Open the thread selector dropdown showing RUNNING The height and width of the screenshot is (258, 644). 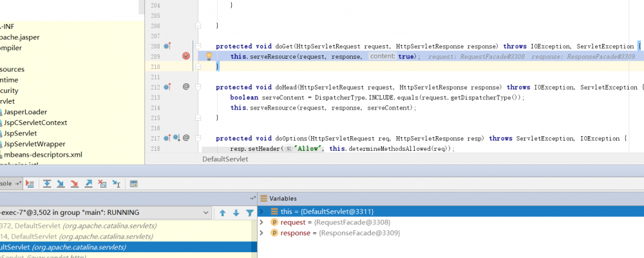pos(105,213)
